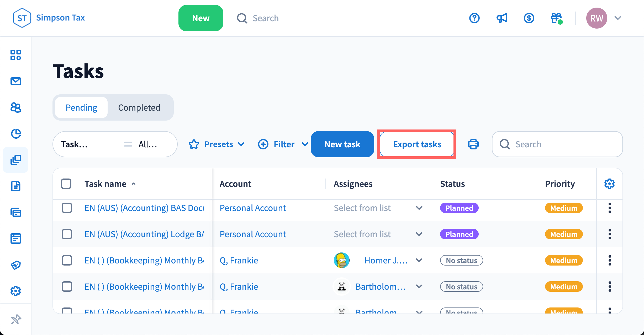
Task: Toggle the select-all tasks checkbox
Action: 66,184
